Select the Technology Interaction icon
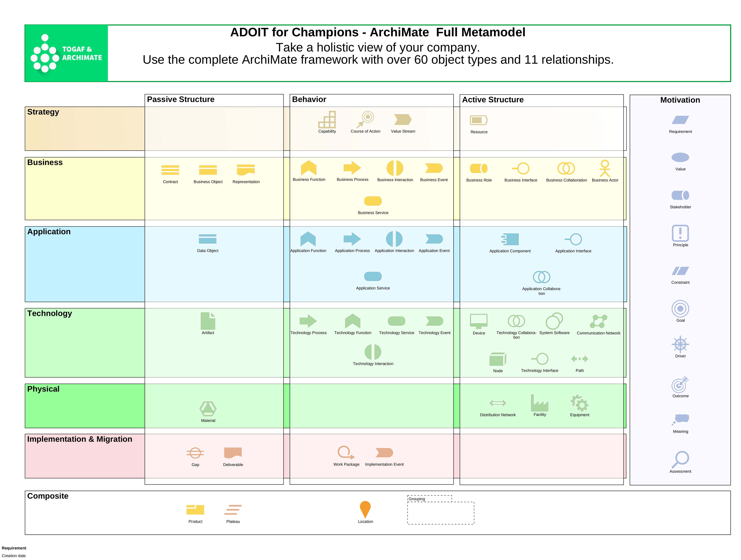Image resolution: width=741 pixels, height=560 pixels. 373,352
